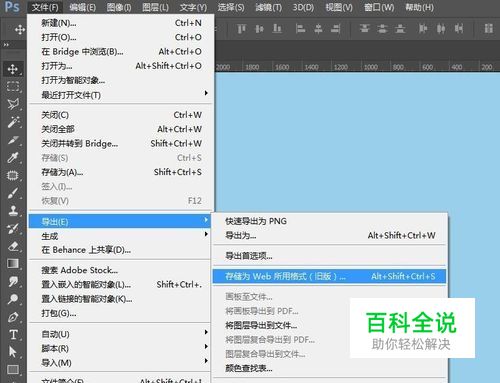The width and height of the screenshot is (500, 383).
Task: Click the Move tool preset icon in options bar
Action: click(x=20, y=29)
